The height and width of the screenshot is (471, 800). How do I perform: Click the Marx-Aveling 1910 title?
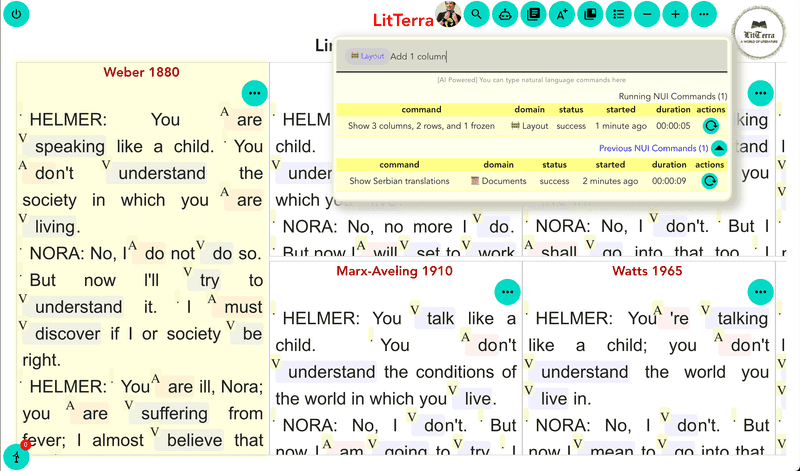[x=394, y=271]
